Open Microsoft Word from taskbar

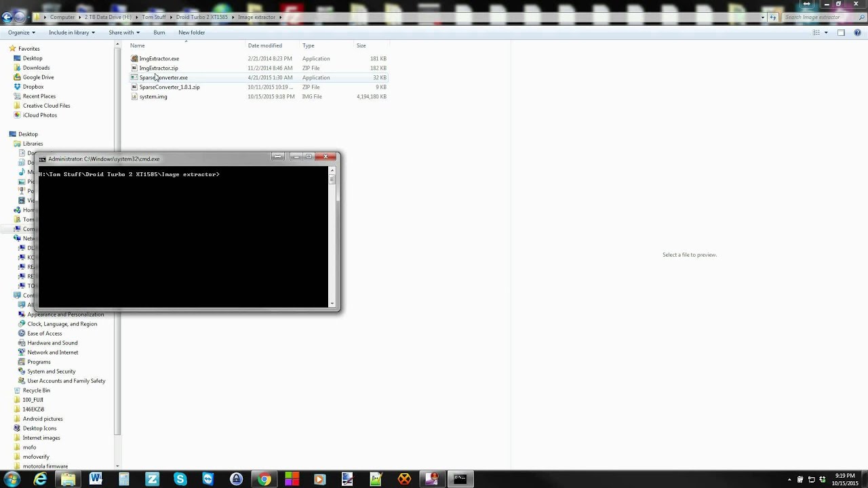[96, 479]
